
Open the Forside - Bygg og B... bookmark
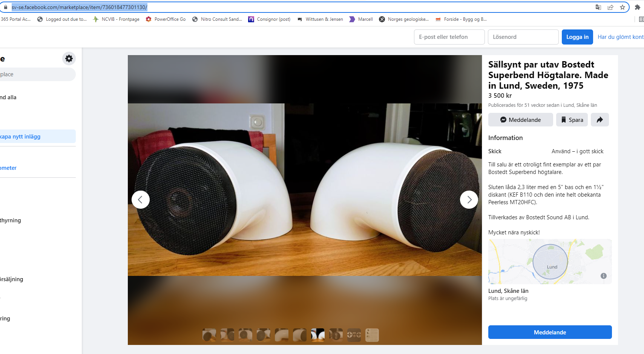(461, 19)
